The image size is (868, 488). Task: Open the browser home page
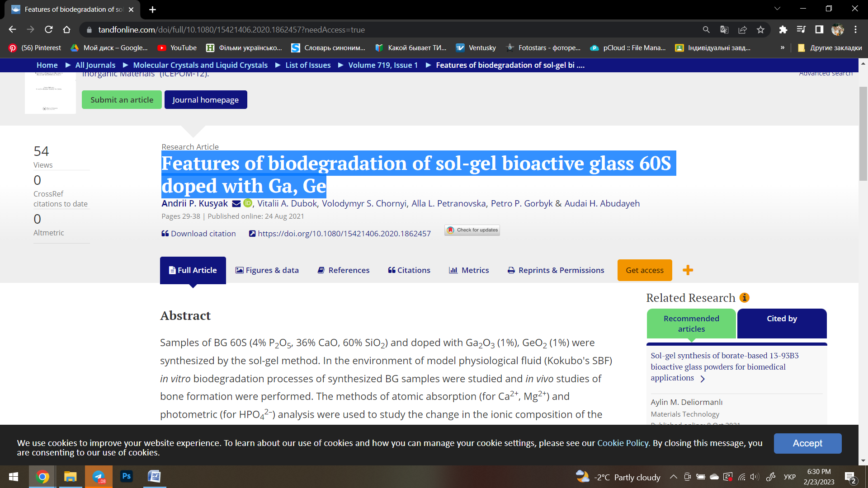67,30
